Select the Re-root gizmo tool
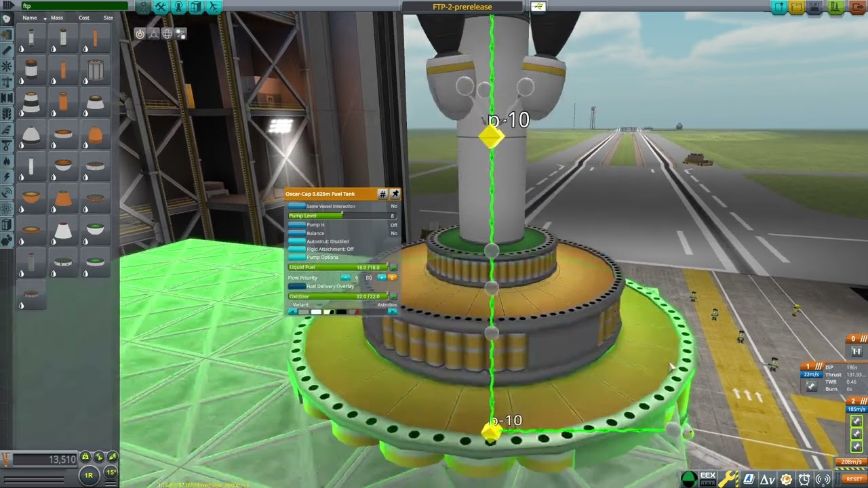Viewport: 868px width, 488px height. pos(180,33)
